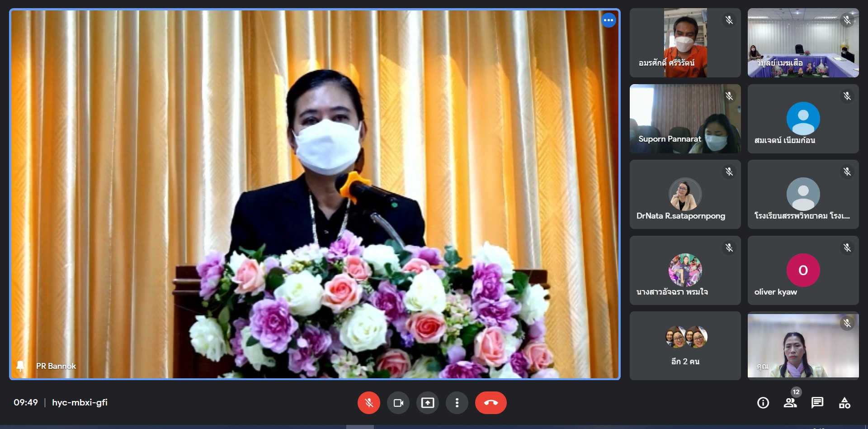Viewport: 868px width, 429px height.
Task: Click the meeting code hyc-mbxi-gfi
Action: click(80, 403)
